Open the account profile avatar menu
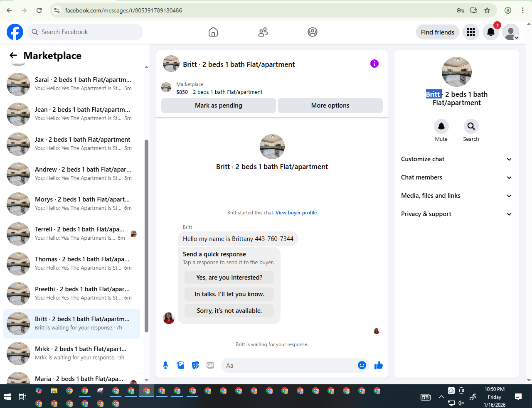Viewport: 532px width, 408px height. 511,32
